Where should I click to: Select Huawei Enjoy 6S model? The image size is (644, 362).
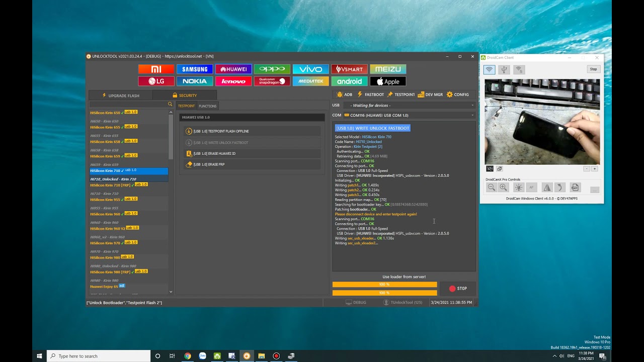(129, 287)
